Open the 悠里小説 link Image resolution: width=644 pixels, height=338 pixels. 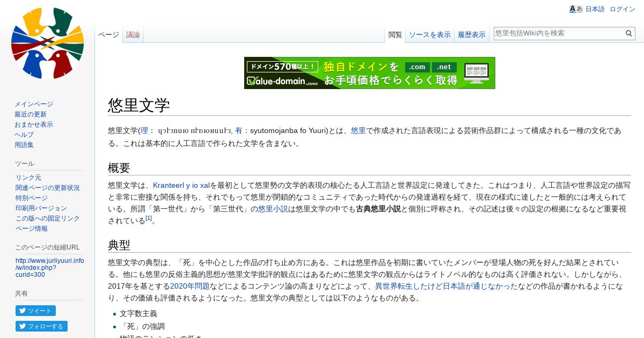(x=273, y=209)
